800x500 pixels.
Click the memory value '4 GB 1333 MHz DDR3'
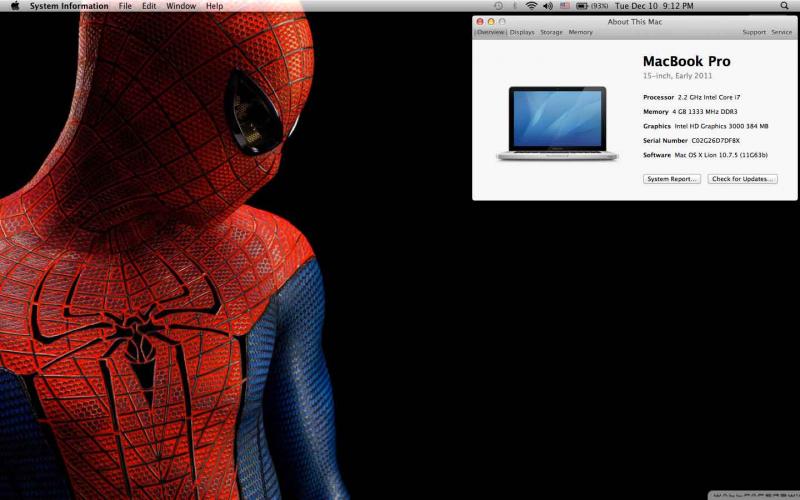pyautogui.click(x=705, y=111)
